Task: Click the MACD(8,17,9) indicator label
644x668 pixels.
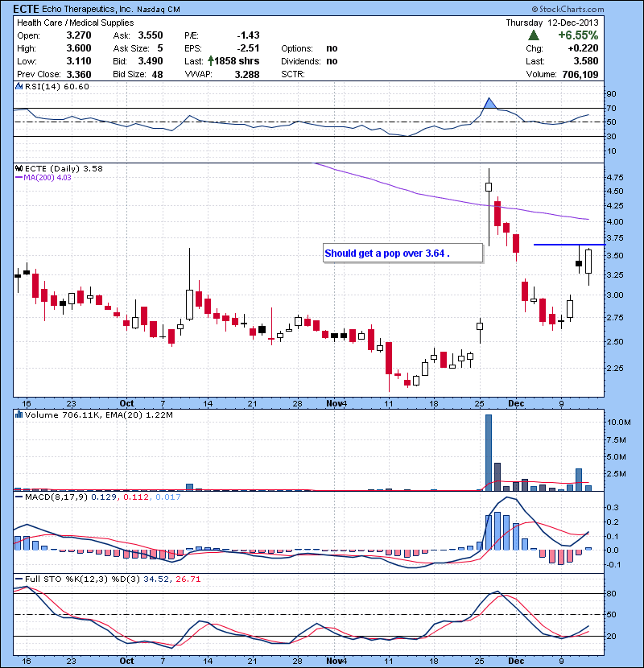Action: click(56, 497)
